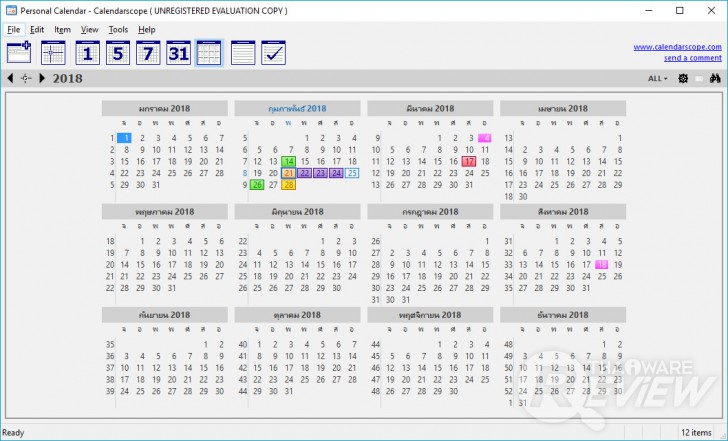The height and width of the screenshot is (441, 728).
Task: Select outlined February 25
Action: 352,173
